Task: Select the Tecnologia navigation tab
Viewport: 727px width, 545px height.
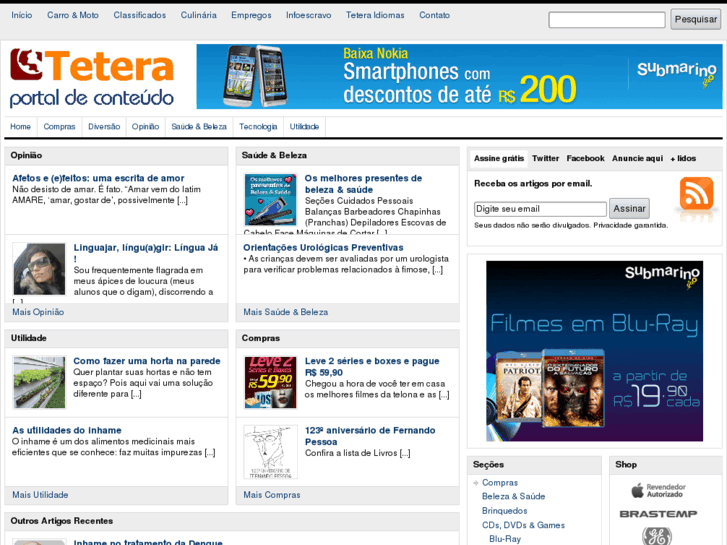Action: pos(258,127)
